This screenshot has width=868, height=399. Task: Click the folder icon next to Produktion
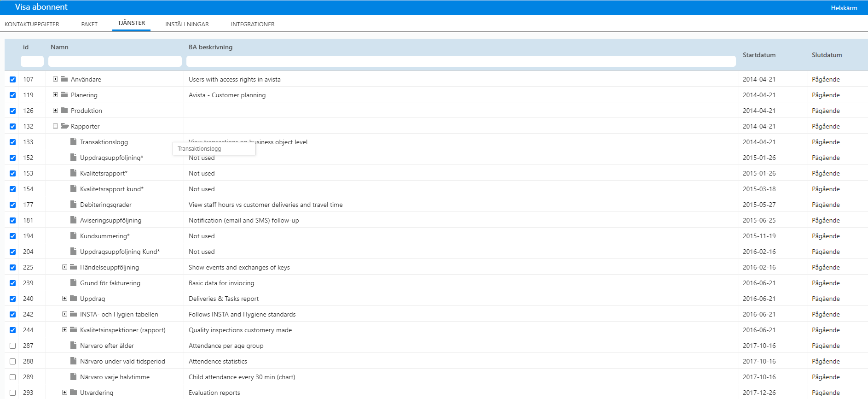click(x=64, y=111)
